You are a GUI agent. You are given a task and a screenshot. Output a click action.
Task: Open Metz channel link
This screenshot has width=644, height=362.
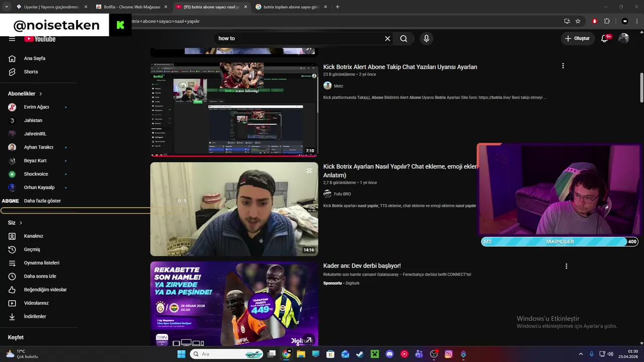click(x=338, y=86)
